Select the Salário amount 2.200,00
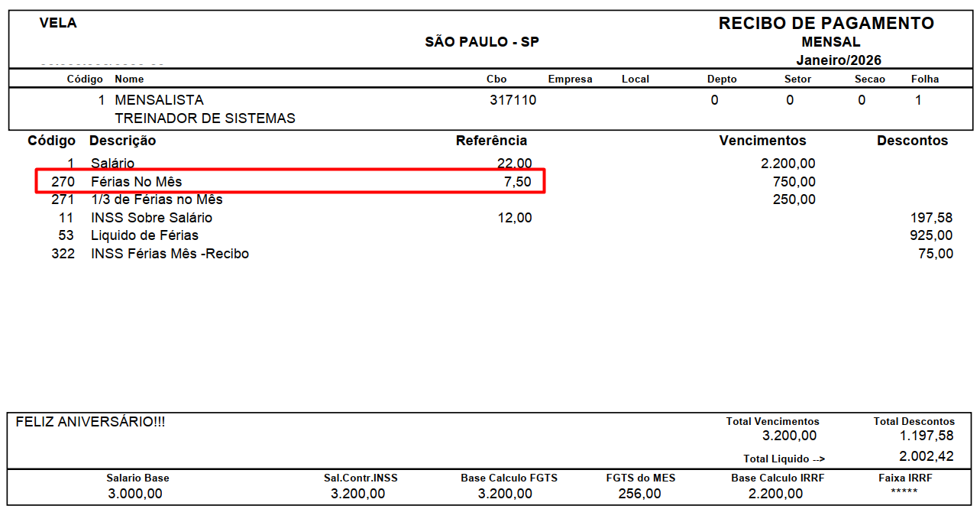980x509 pixels. point(788,163)
